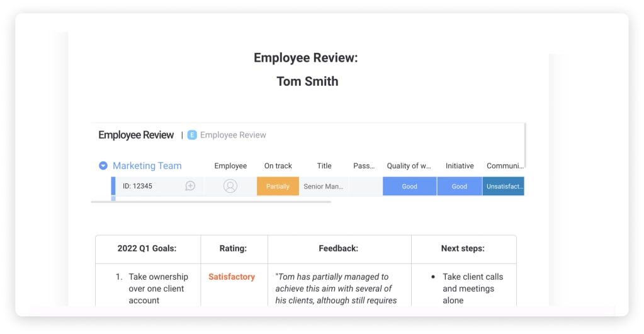This screenshot has height=334, width=644.
Task: Click the Next steps: table header
Action: coord(463,248)
